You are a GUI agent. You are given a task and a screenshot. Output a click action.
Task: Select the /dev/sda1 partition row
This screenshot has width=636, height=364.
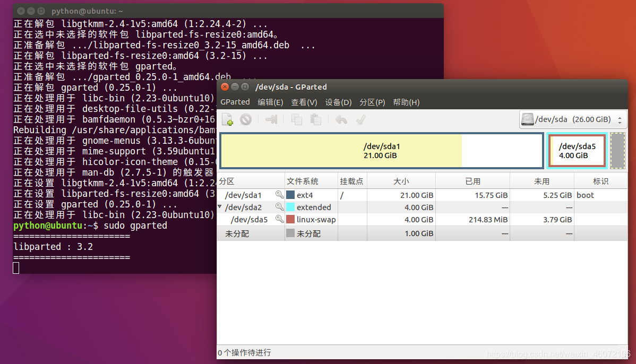[422, 195]
